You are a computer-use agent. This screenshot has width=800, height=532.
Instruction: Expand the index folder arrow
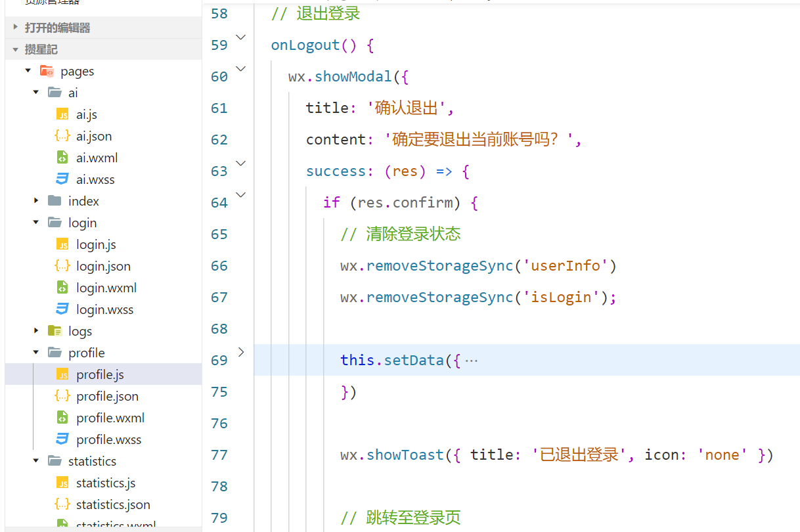36,201
